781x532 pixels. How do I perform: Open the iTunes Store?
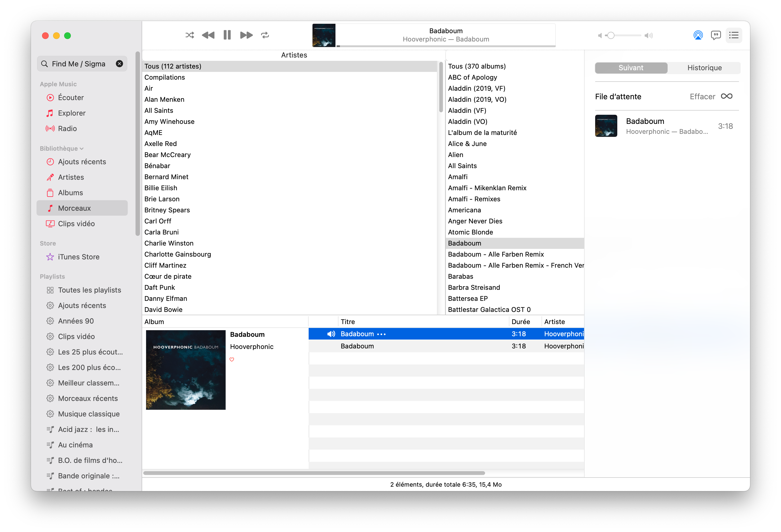[x=82, y=257]
